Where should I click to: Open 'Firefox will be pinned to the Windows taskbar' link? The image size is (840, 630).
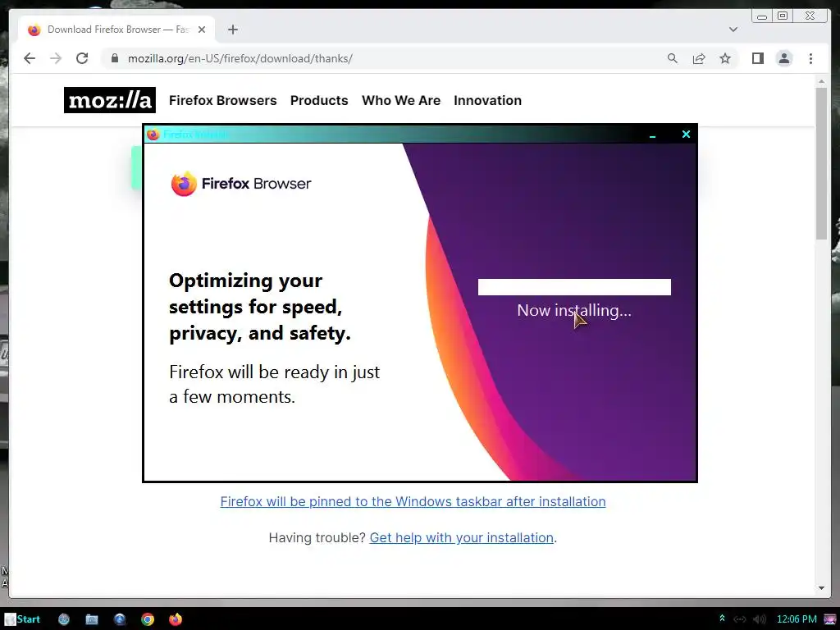413,501
